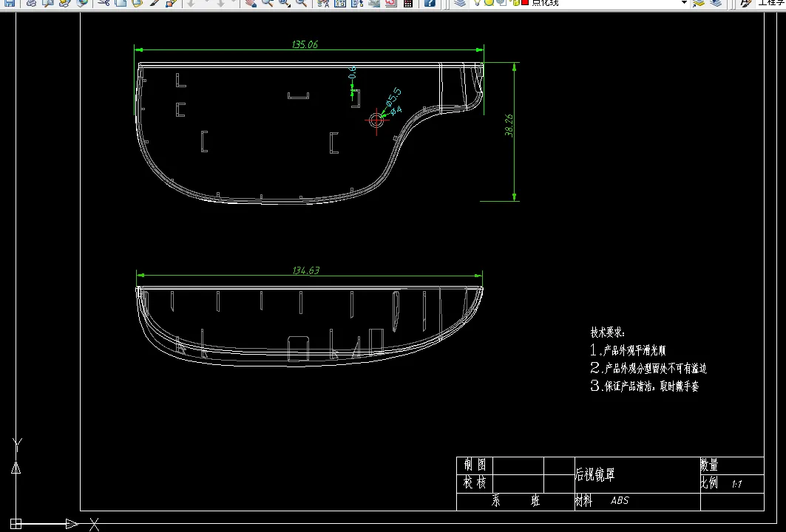
Task: Click the red hole center mark
Action: tap(376, 120)
